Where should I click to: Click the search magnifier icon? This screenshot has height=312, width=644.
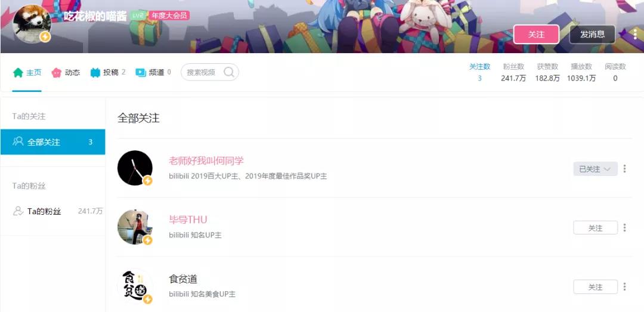[x=229, y=72]
